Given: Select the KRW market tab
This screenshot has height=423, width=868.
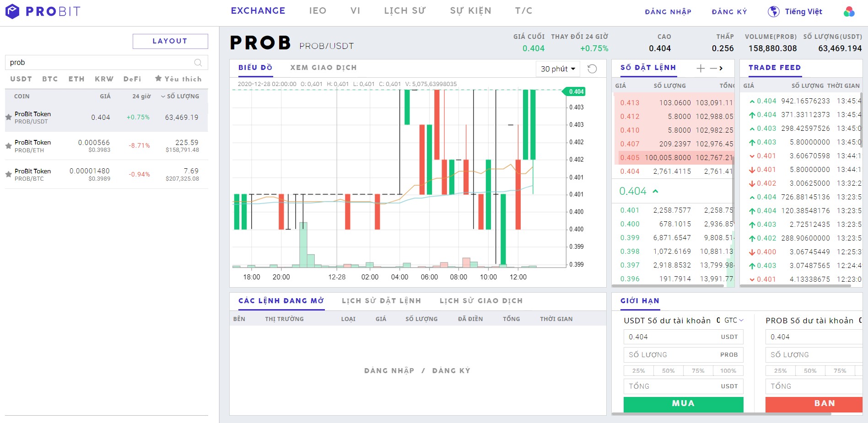Looking at the screenshot, I should 104,79.
